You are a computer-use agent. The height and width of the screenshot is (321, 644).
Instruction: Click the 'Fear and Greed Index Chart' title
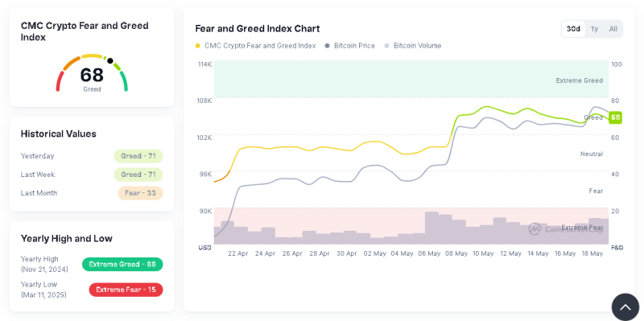tap(258, 29)
